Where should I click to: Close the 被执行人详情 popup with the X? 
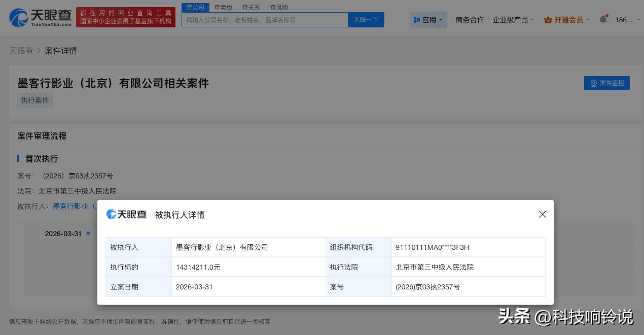[x=542, y=214]
